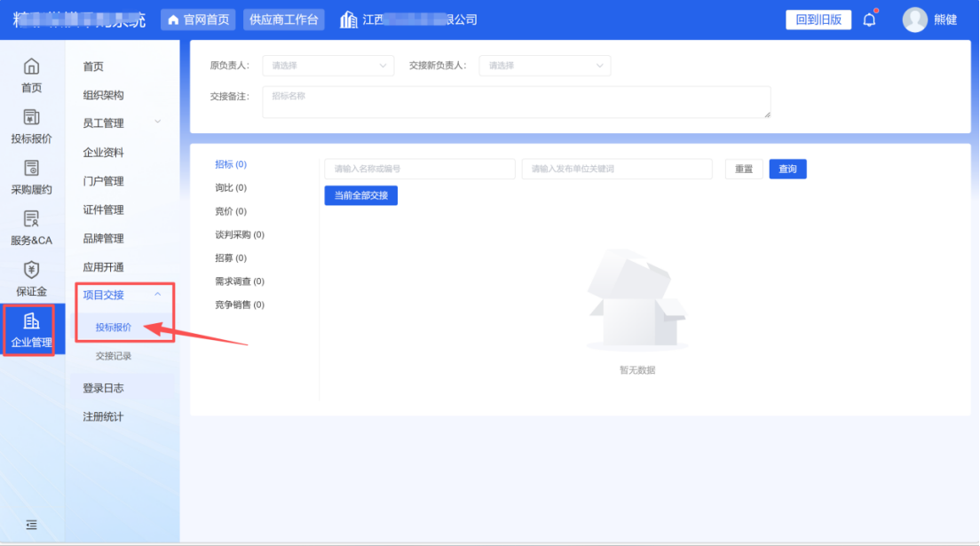The width and height of the screenshot is (980, 546).
Task: Open the notification bell icon
Action: point(869,20)
